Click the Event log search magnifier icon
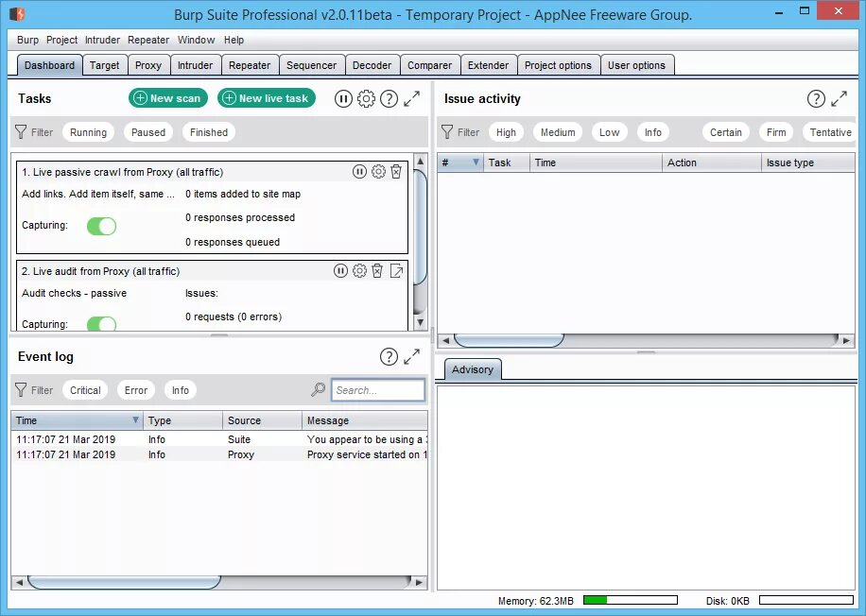The width and height of the screenshot is (866, 616). pyautogui.click(x=318, y=389)
